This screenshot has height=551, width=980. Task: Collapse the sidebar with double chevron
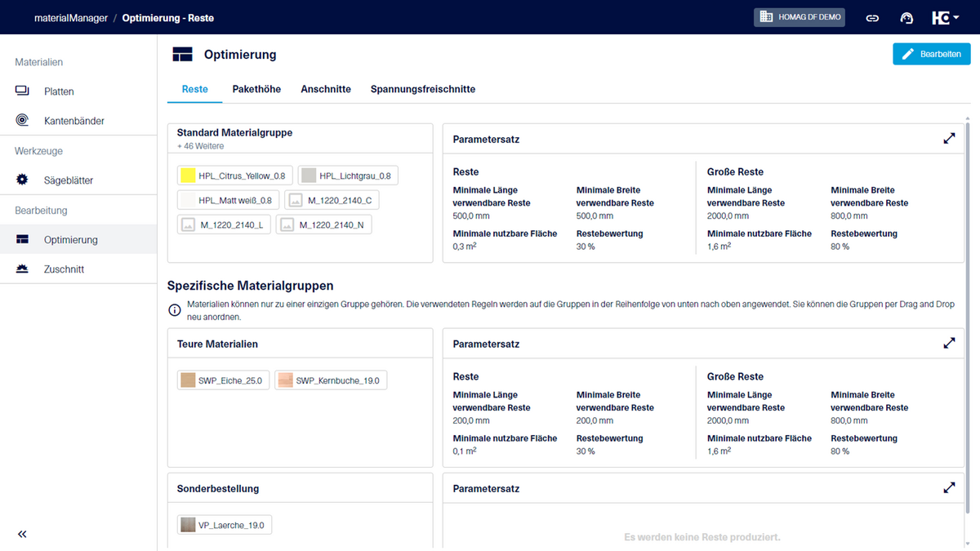tap(22, 534)
